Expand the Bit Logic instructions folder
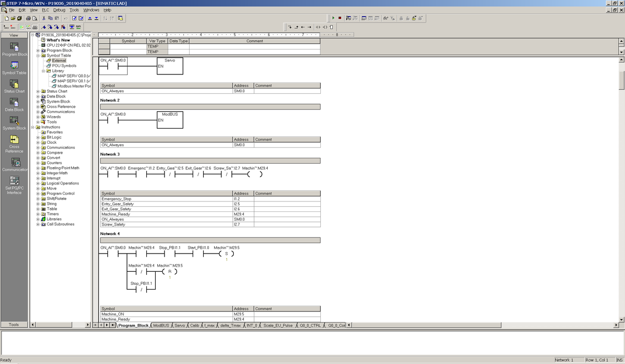625x364 pixels. pos(38,137)
